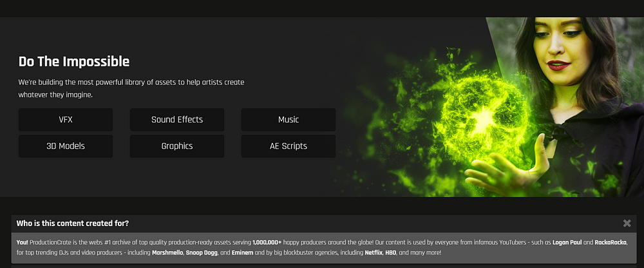Open the VFX category

pyautogui.click(x=66, y=120)
